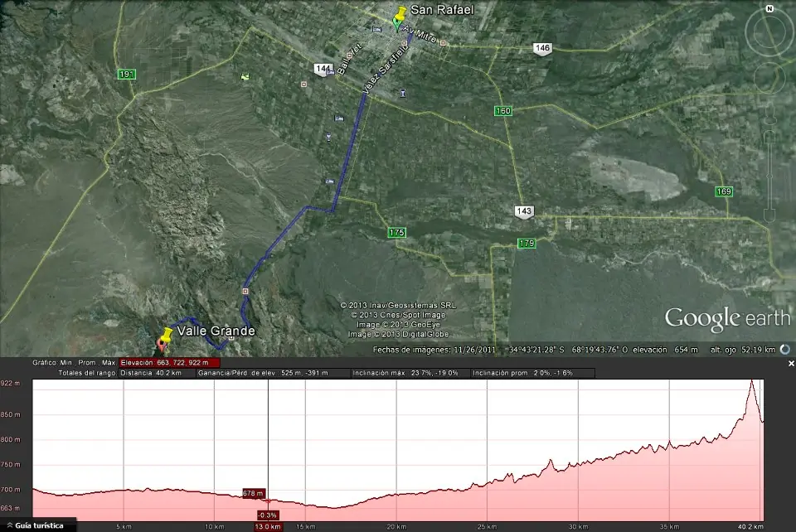
Task: Click the route 179 road shield
Action: pos(527,244)
